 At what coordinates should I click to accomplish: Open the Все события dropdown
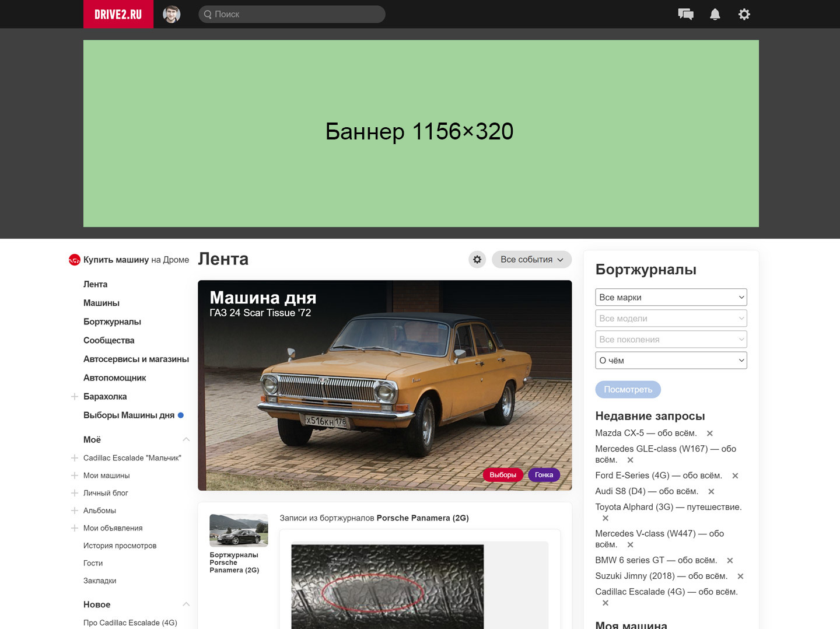pos(531,259)
